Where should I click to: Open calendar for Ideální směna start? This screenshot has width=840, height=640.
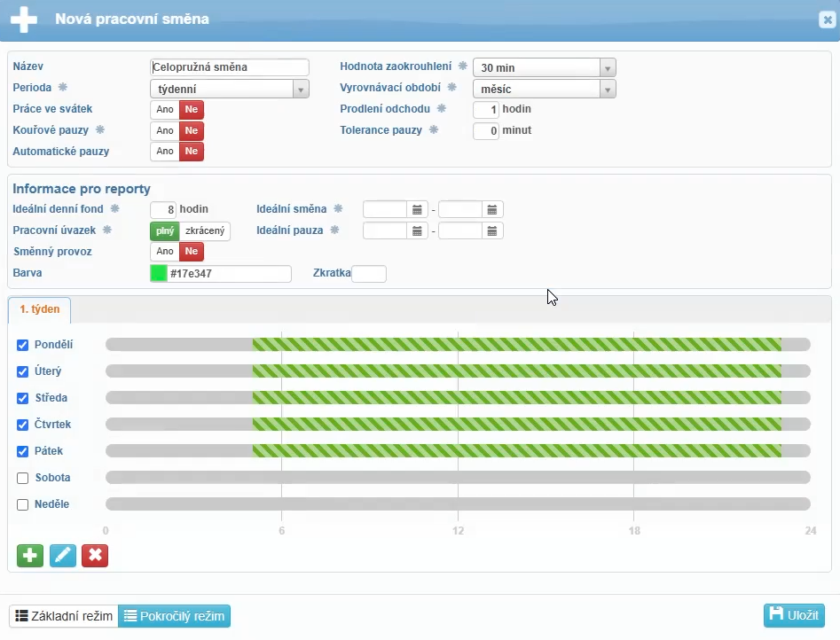pos(417,210)
